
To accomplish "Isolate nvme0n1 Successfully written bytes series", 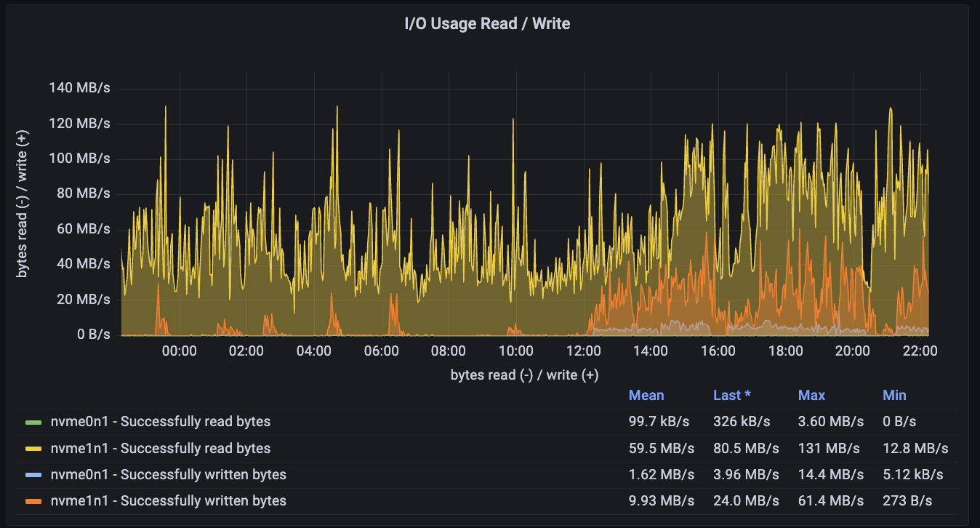I will point(168,475).
